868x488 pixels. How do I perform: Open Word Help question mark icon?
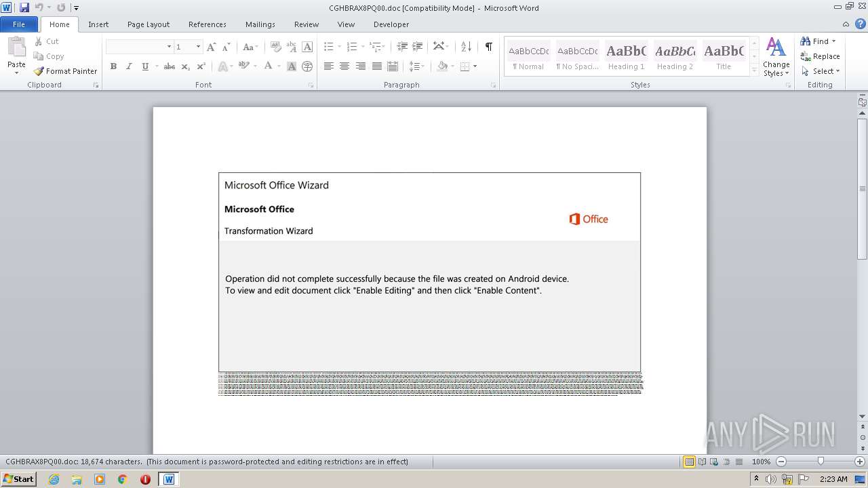(x=861, y=24)
